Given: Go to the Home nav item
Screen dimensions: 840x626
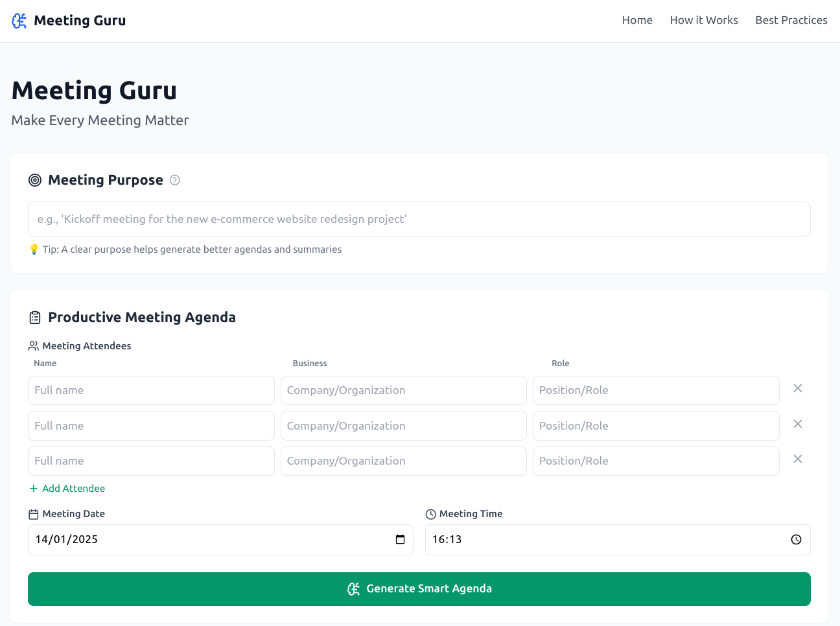Looking at the screenshot, I should pos(636,21).
